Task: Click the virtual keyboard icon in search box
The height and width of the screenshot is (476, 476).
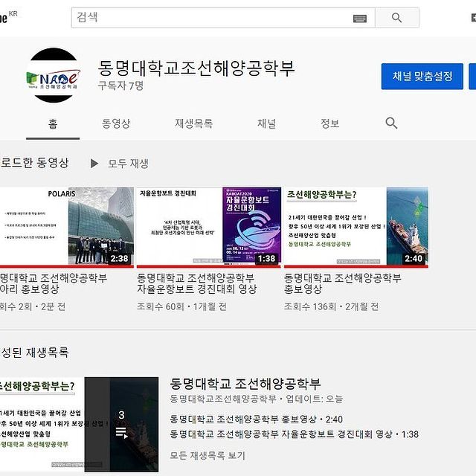Action: (360, 18)
